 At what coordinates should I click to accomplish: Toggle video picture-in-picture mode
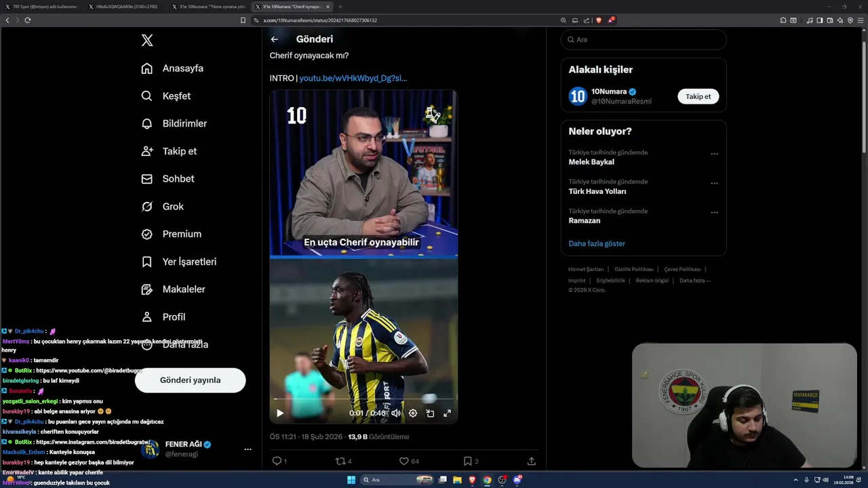tap(430, 413)
